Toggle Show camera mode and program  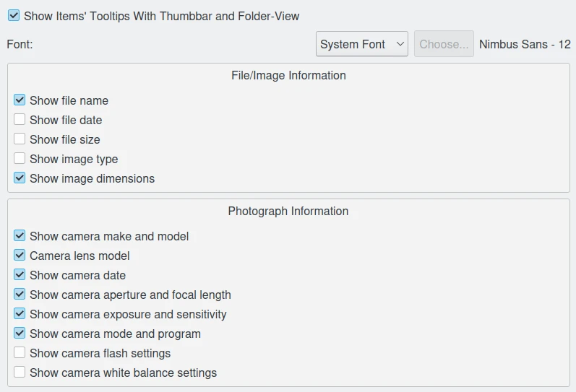coord(20,334)
